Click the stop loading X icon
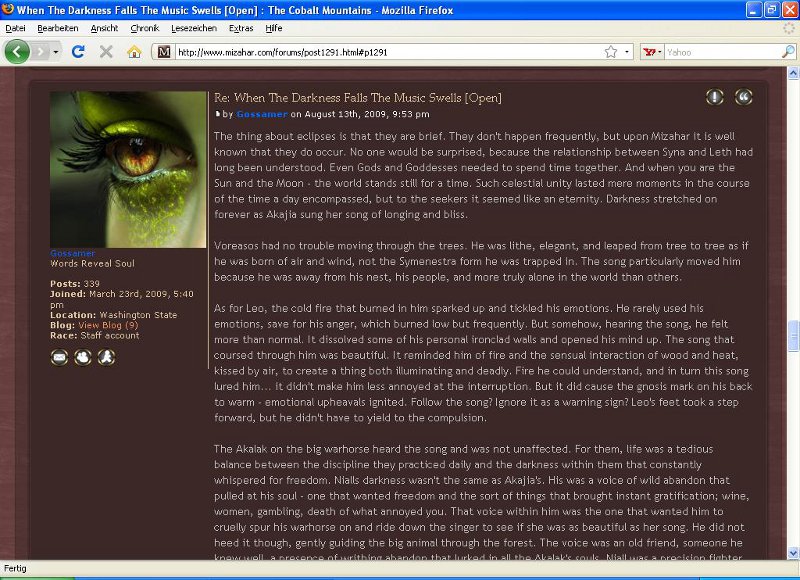 106,52
